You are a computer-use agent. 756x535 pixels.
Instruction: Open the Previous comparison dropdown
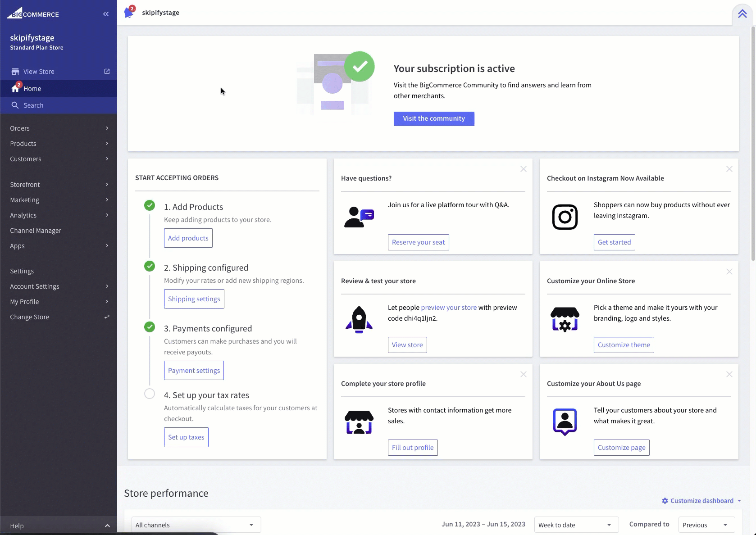[x=706, y=525]
